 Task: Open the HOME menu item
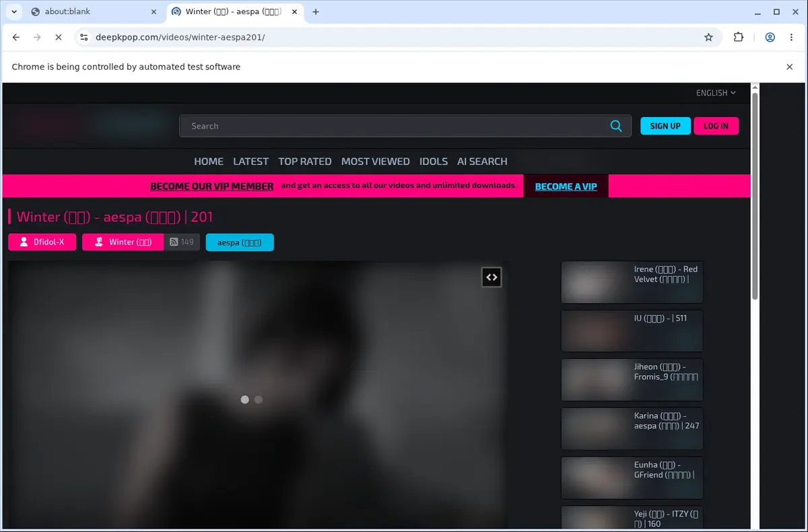point(209,162)
